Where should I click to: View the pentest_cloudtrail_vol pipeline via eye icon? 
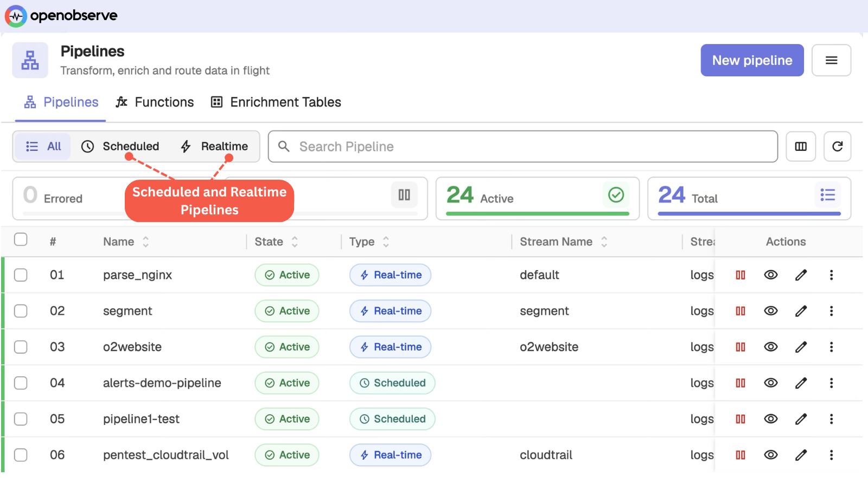(770, 455)
